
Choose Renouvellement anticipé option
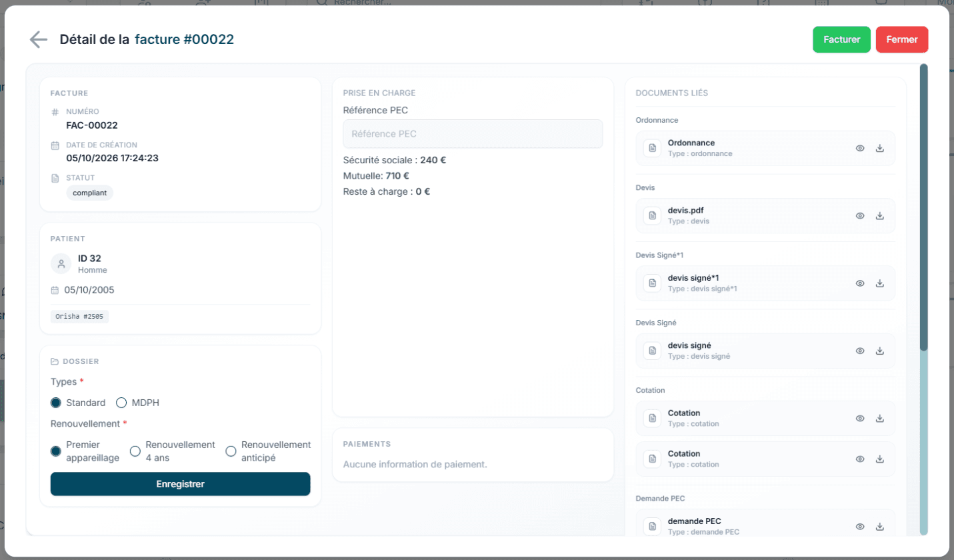(231, 451)
